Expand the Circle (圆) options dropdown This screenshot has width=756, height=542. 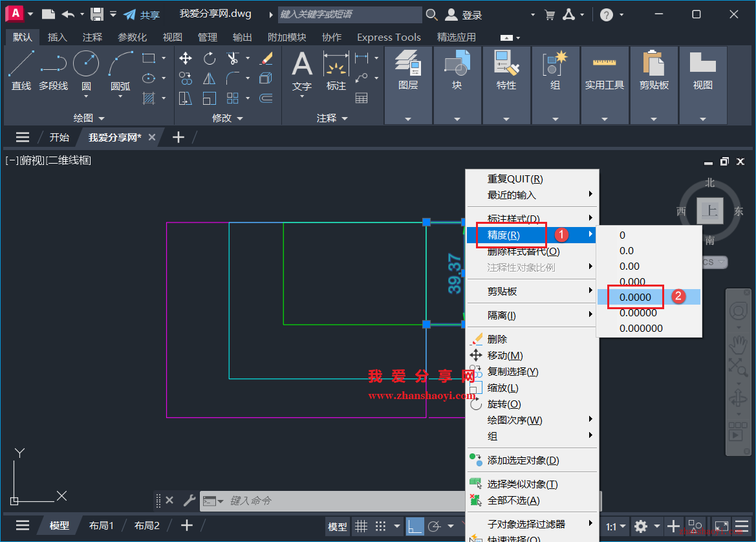click(x=86, y=96)
